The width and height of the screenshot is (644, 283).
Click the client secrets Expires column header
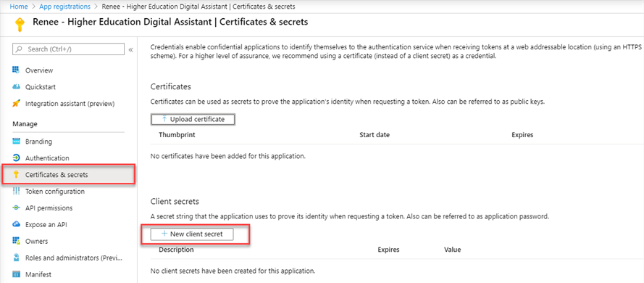[388, 250]
